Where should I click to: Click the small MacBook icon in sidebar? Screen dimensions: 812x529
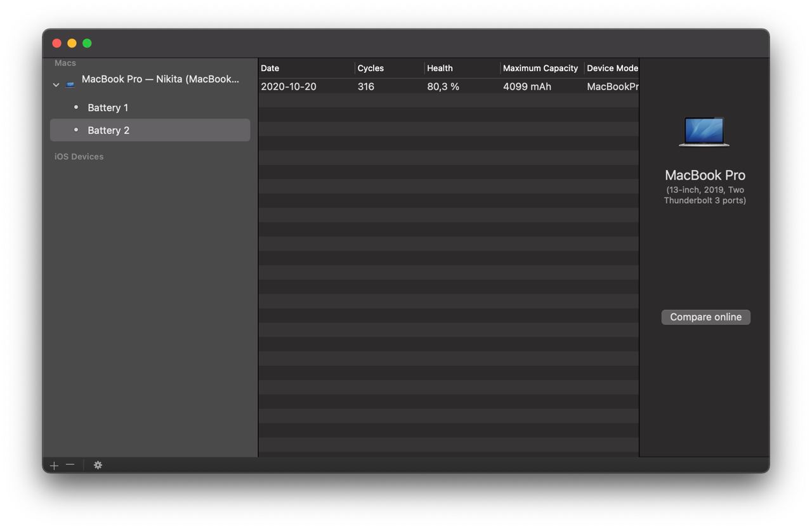tap(70, 84)
